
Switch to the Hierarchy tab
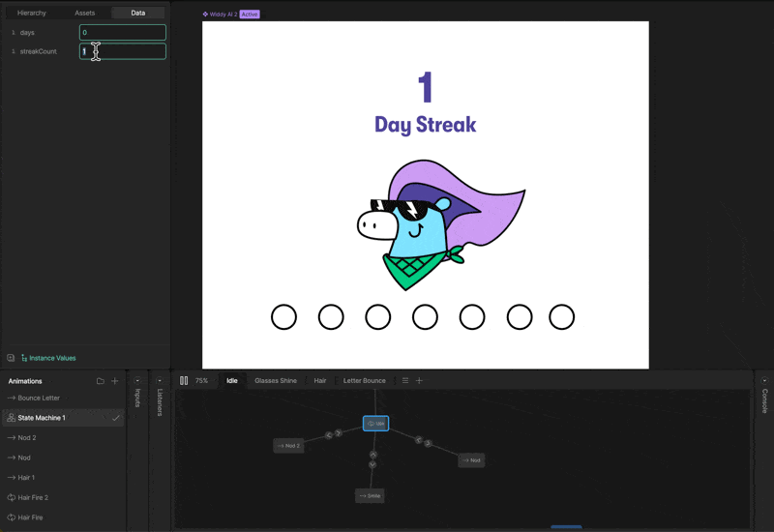pos(32,13)
